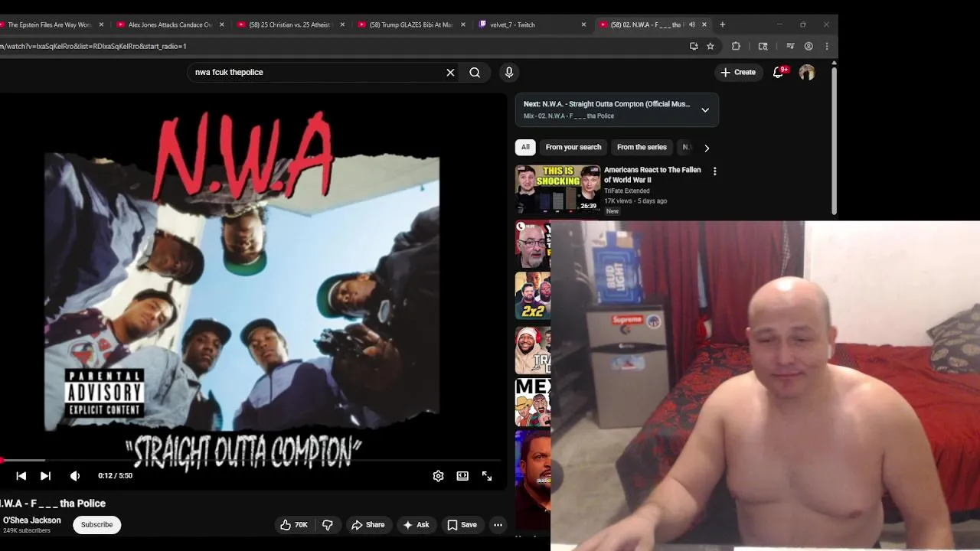The height and width of the screenshot is (551, 980).
Task: Open Americans React to The Fallen title
Action: [x=652, y=174]
